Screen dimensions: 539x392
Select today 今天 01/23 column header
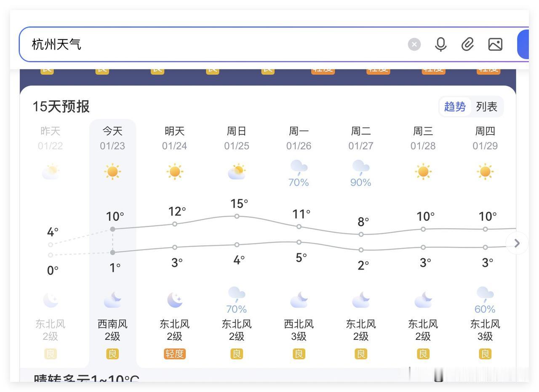coord(112,138)
